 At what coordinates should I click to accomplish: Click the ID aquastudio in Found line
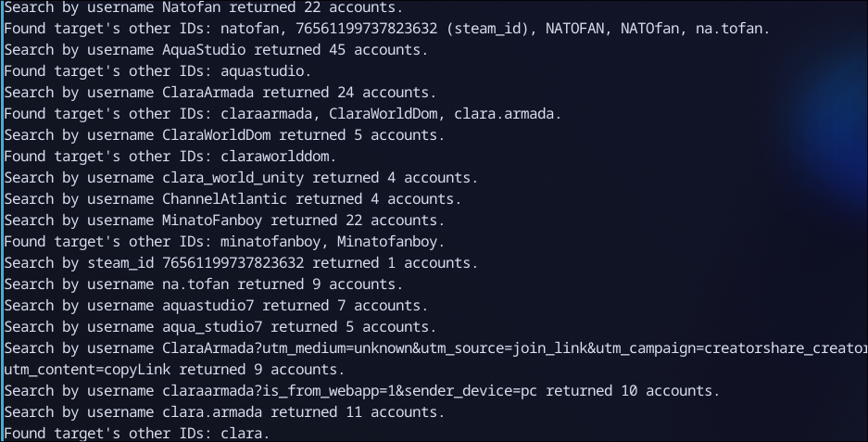tap(262, 71)
